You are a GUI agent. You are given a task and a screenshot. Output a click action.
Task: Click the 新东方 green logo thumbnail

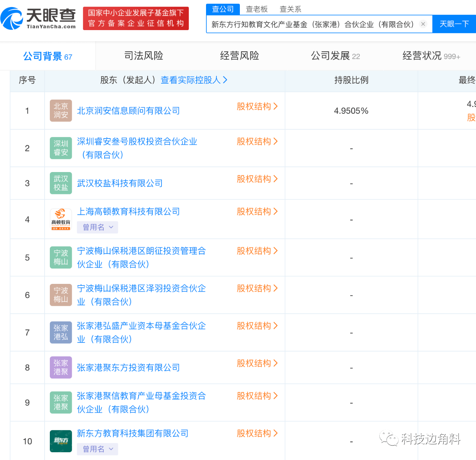click(x=61, y=441)
